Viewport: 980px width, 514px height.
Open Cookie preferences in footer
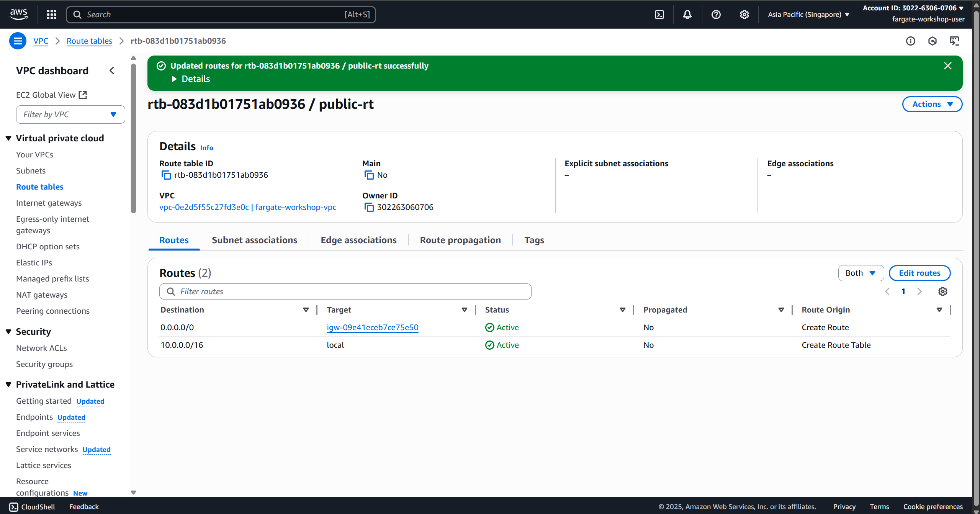pos(933,507)
